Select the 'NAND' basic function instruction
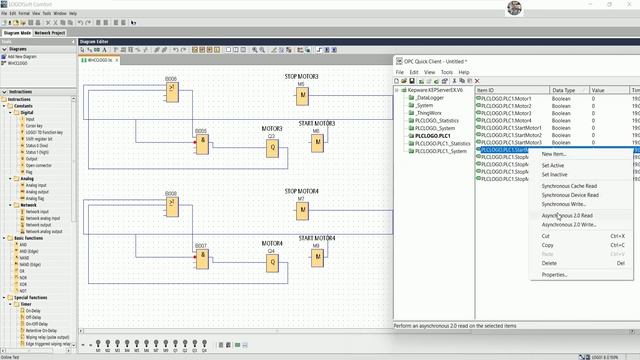 24,258
